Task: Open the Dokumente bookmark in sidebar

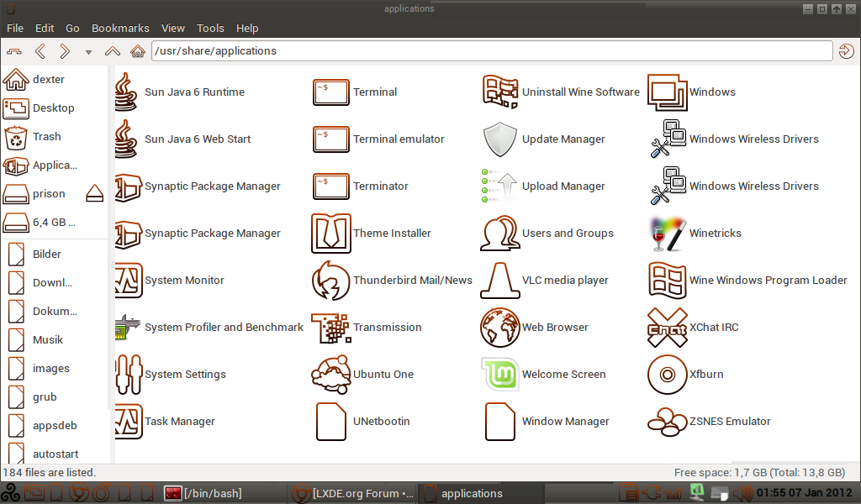Action: pos(55,311)
